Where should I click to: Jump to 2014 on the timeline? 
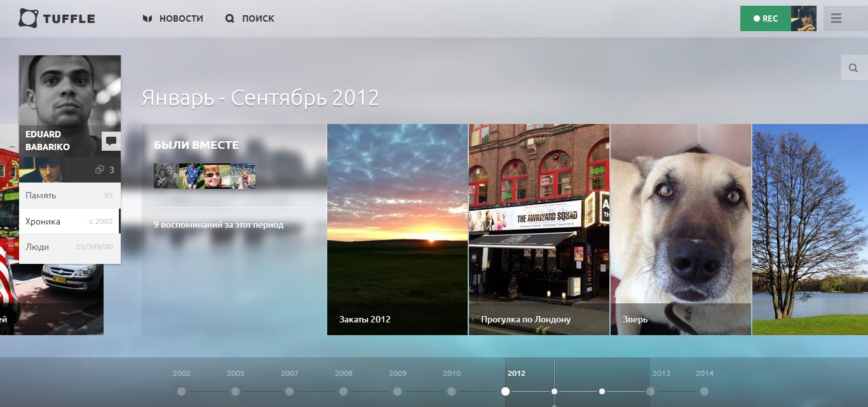pos(704,391)
